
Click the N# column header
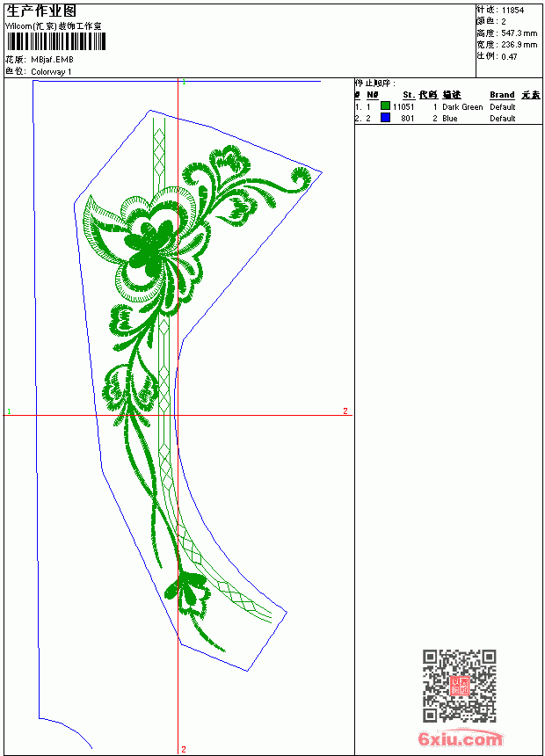tap(373, 95)
